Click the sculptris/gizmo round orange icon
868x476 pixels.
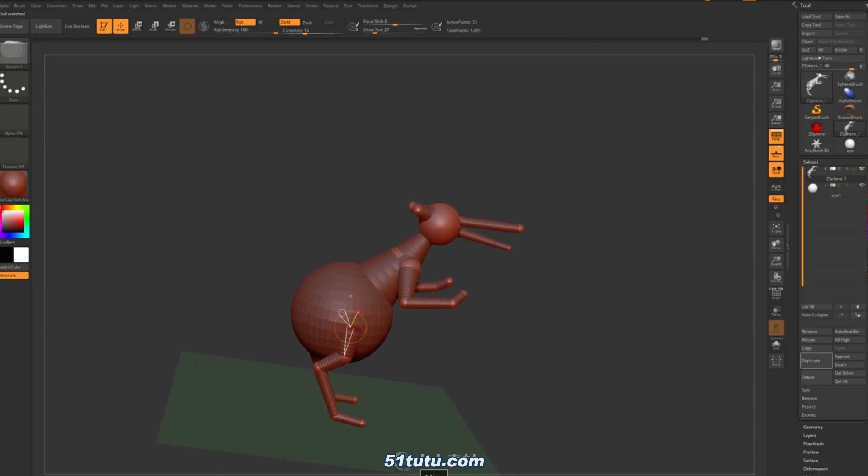[x=187, y=26]
